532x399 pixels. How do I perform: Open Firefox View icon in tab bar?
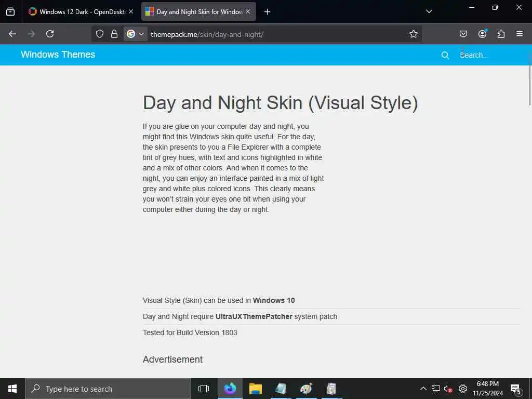click(10, 11)
